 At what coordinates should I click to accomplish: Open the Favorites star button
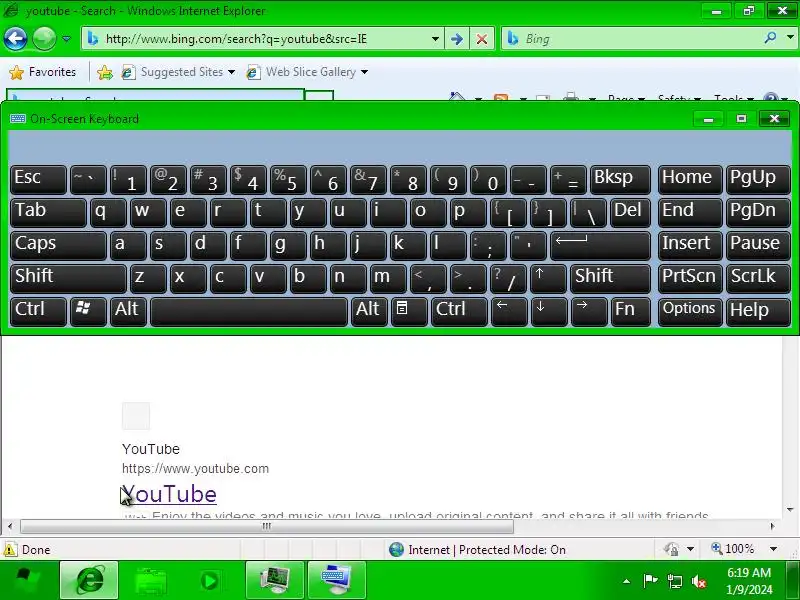(x=42, y=72)
